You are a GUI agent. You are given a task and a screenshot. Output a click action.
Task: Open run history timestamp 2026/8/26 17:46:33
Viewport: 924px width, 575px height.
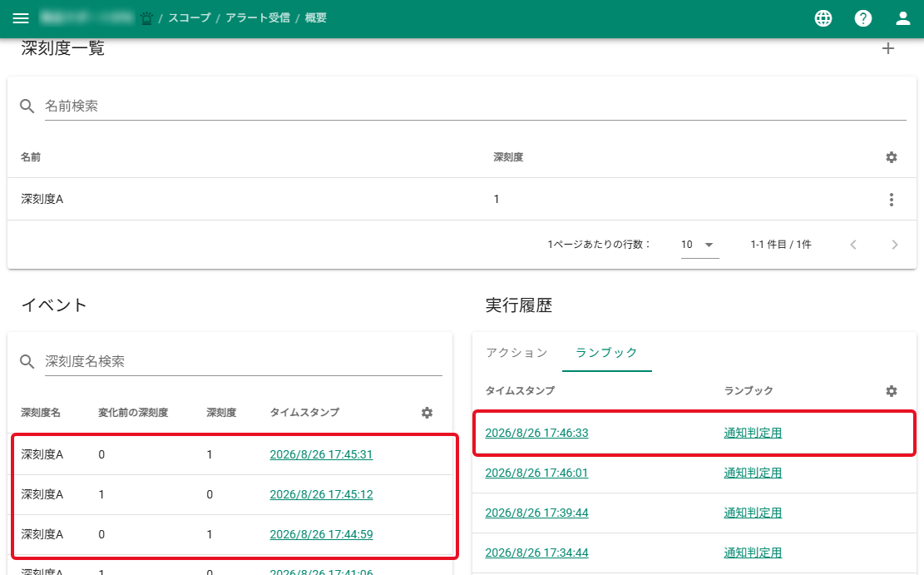pyautogui.click(x=536, y=433)
